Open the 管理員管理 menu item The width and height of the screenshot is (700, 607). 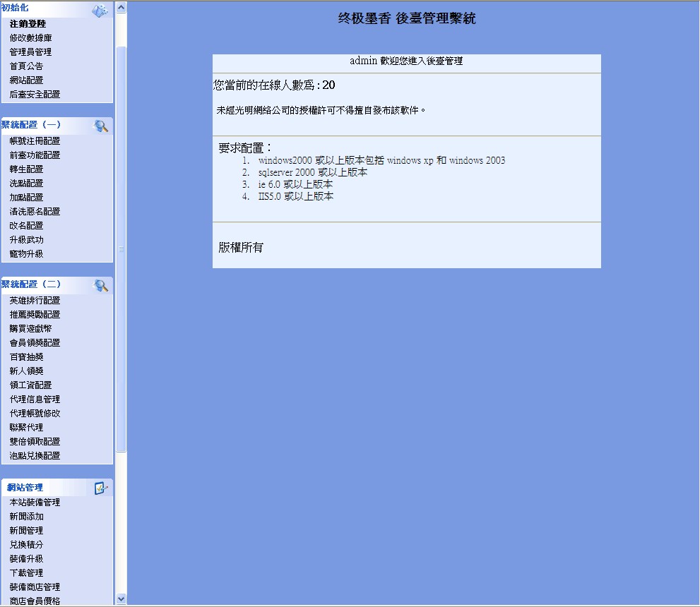(30, 52)
